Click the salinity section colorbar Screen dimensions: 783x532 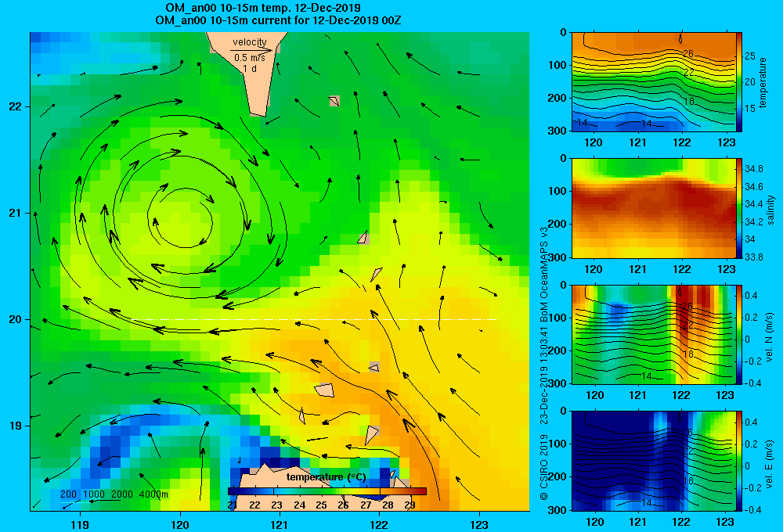pos(739,208)
